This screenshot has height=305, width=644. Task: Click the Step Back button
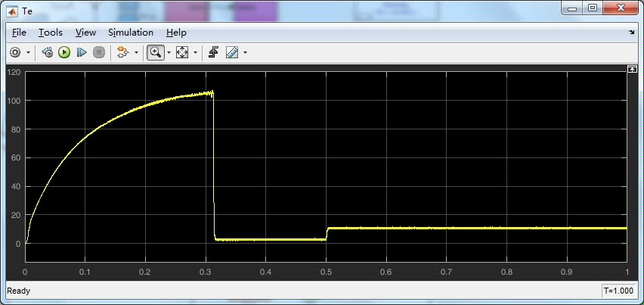tap(48, 53)
